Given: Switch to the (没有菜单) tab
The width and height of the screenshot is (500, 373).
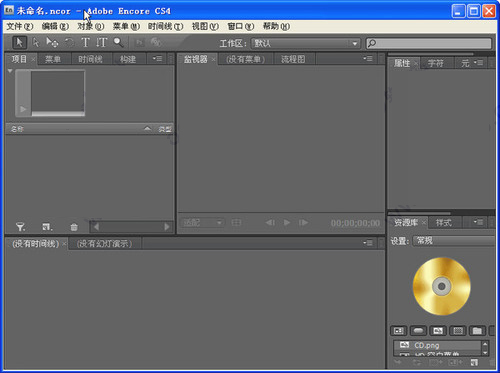Looking at the screenshot, I should point(245,59).
